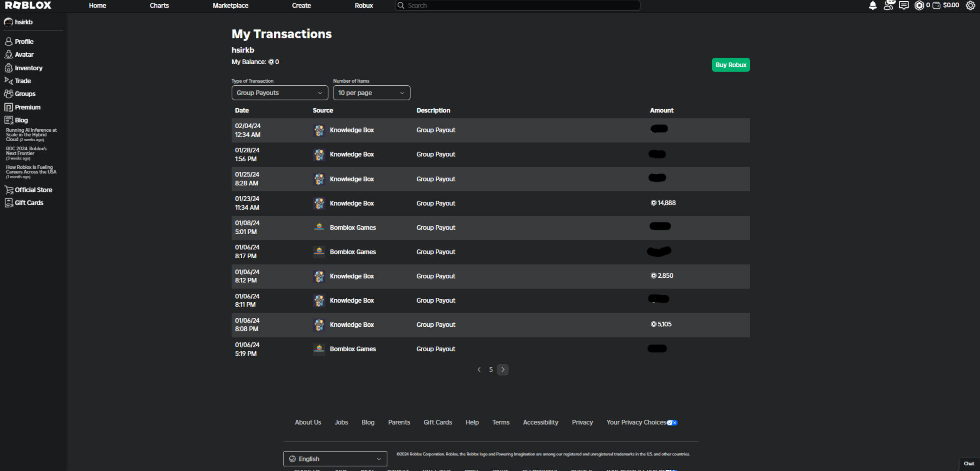Click the Roblox logo
This screenshot has height=471, width=980.
28,5
